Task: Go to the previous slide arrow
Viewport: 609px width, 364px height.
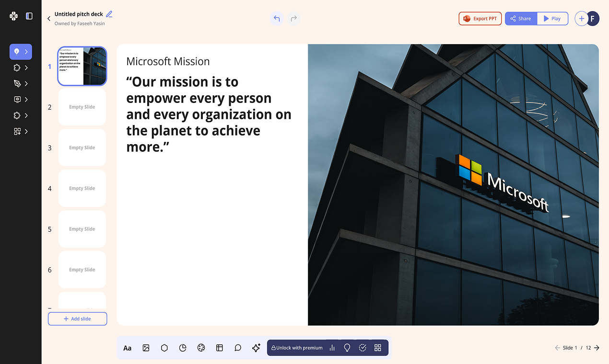Action: [557, 348]
